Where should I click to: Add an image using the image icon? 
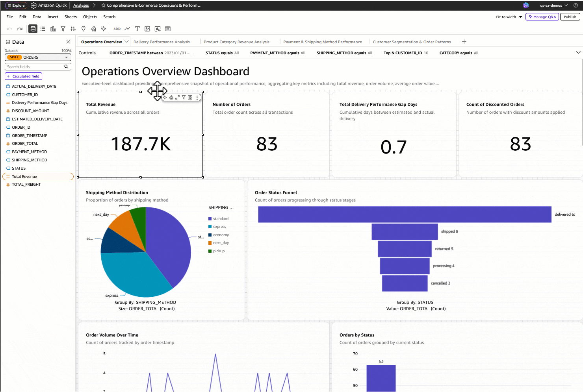pyautogui.click(x=147, y=29)
